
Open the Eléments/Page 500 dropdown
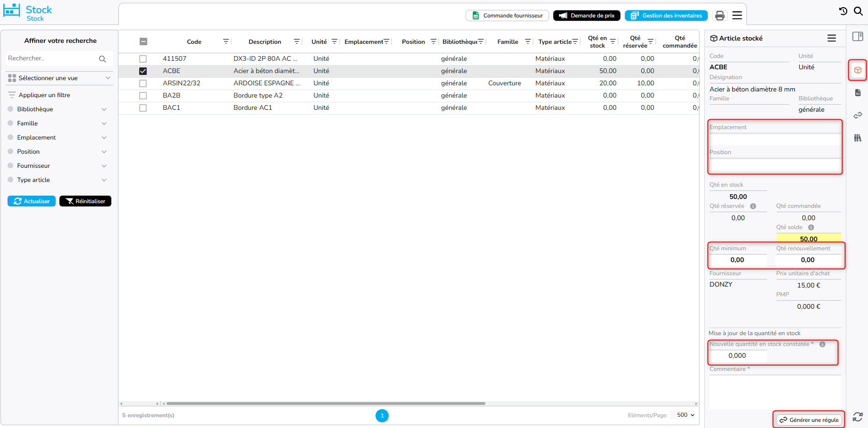686,415
